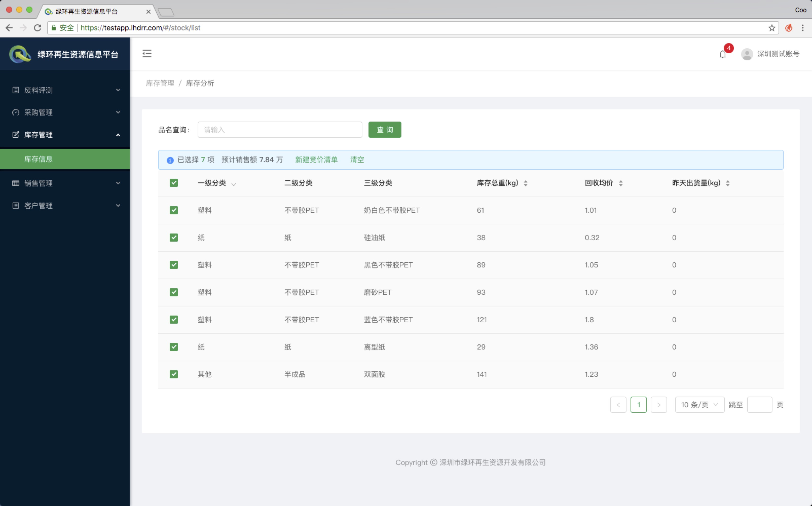Deselect the 双面胶 row checkbox
812x506 pixels.
click(x=174, y=374)
